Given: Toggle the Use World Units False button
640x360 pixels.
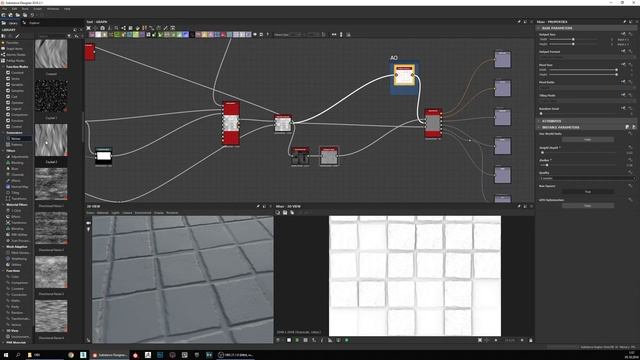Looking at the screenshot, I should click(588, 140).
